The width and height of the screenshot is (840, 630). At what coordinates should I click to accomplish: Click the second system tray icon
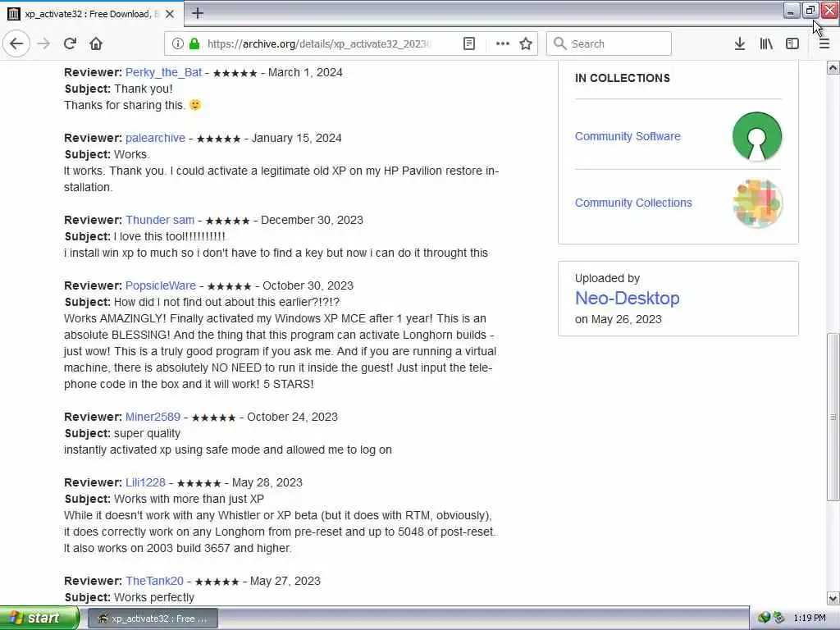click(x=778, y=618)
